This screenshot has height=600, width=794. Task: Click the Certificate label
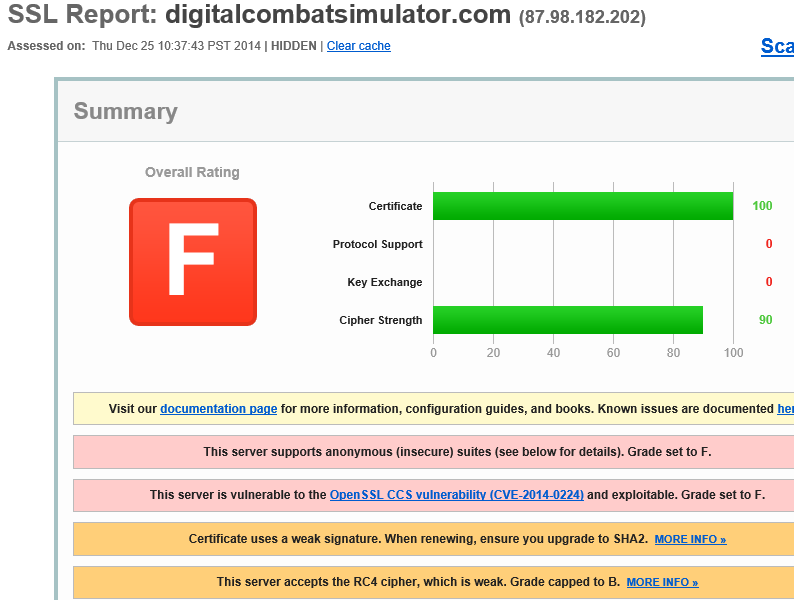point(395,206)
